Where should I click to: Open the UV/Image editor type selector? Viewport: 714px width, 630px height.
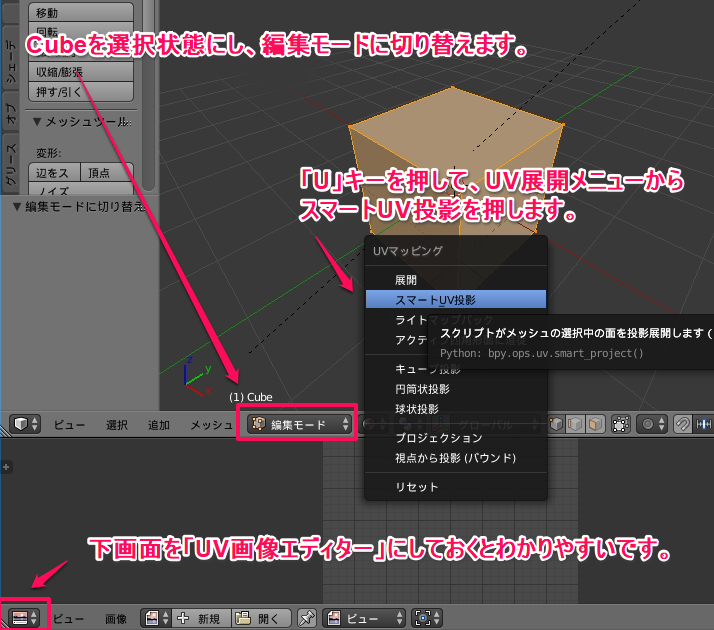(24, 618)
